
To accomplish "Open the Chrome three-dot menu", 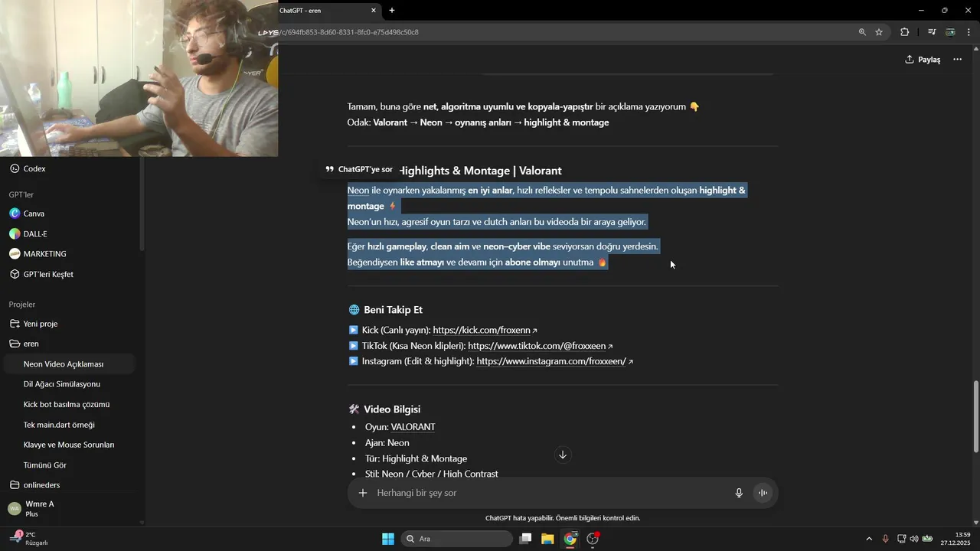I will (x=969, y=32).
